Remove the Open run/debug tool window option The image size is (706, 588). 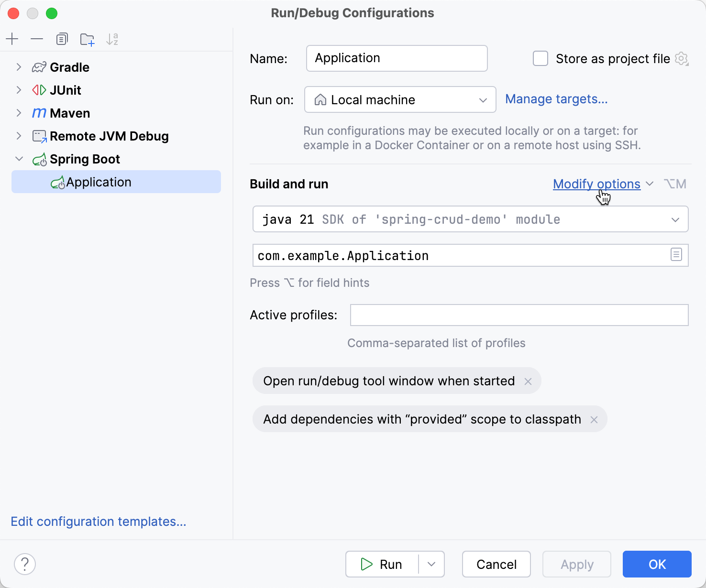[528, 381]
